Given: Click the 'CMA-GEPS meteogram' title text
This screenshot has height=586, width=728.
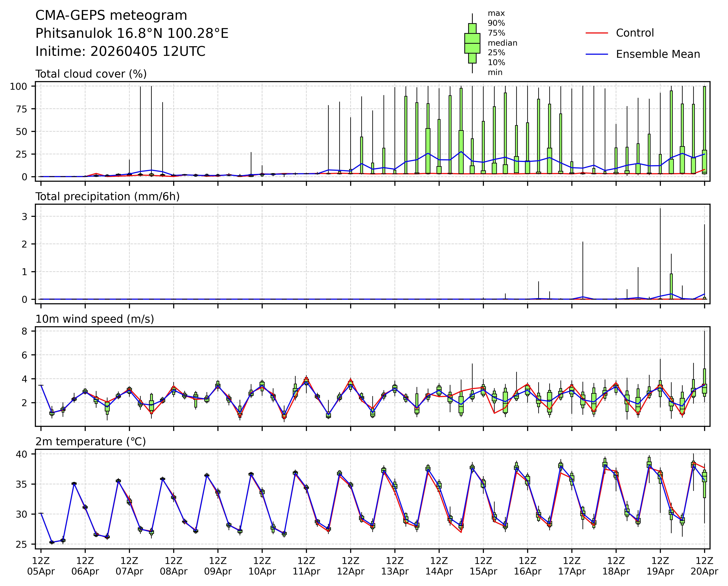Looking at the screenshot, I should [111, 15].
